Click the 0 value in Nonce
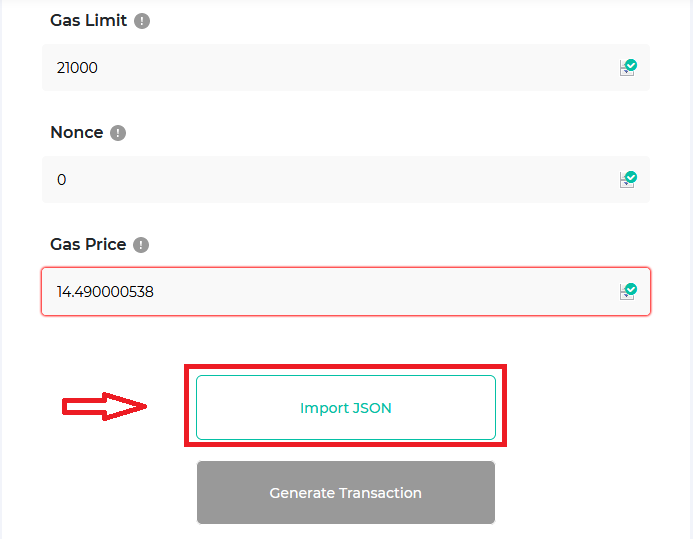Viewport: 693px width, 539px height. point(61,180)
